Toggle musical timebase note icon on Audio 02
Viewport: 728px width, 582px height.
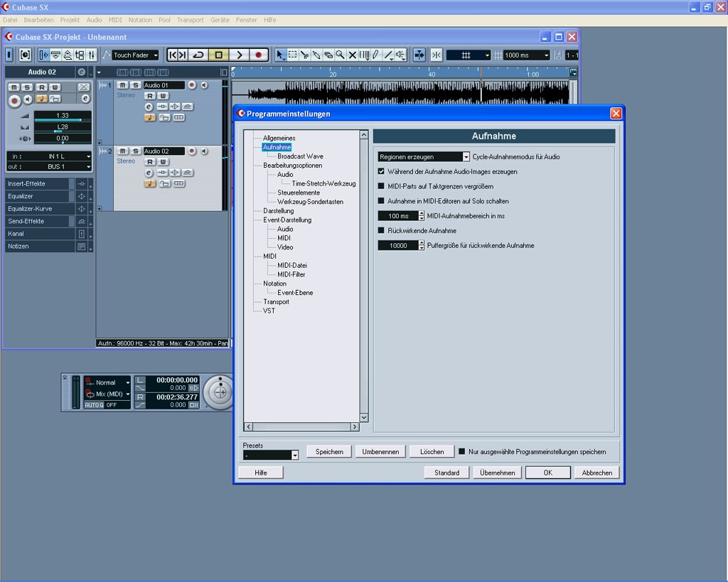(x=149, y=184)
